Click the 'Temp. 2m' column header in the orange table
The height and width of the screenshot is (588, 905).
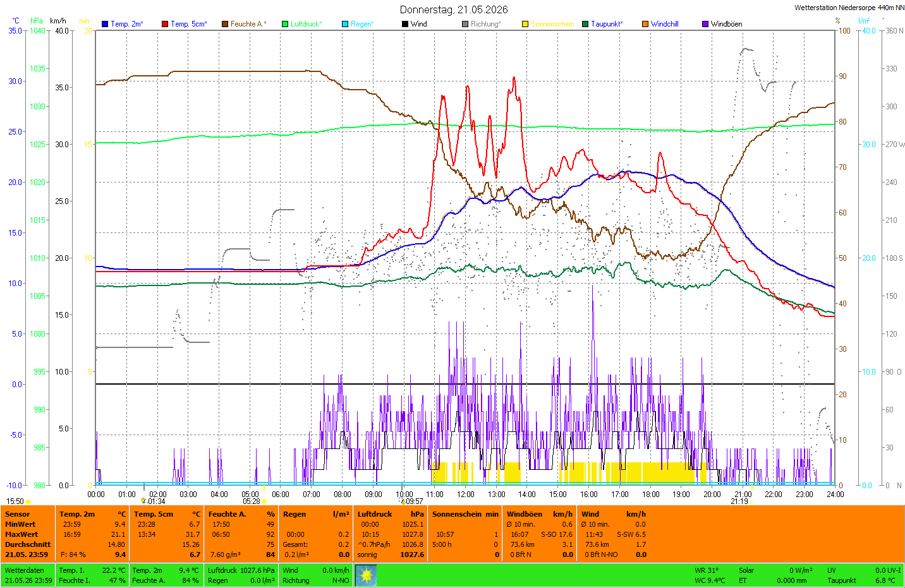(x=77, y=514)
